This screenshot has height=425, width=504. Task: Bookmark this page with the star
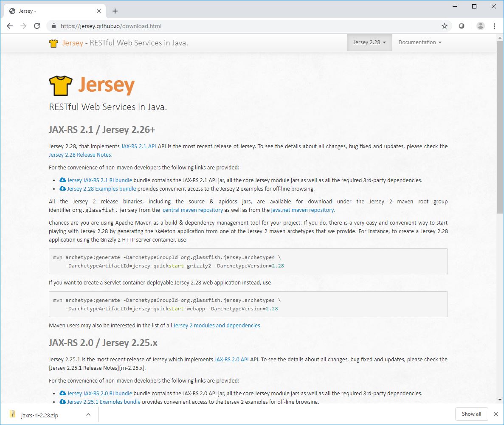444,26
